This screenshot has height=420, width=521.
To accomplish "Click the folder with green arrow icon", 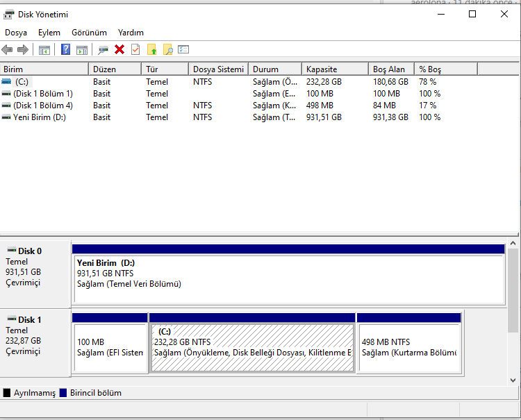I will coord(152,49).
